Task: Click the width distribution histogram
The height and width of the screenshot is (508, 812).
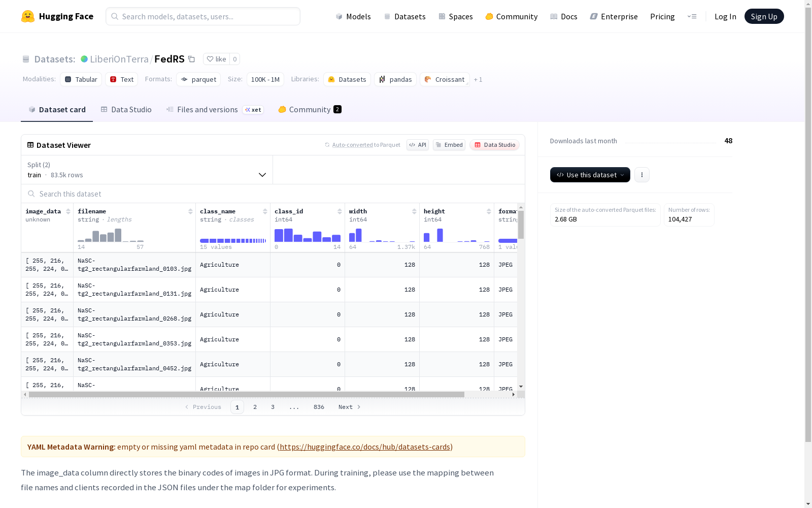Action: (x=382, y=235)
